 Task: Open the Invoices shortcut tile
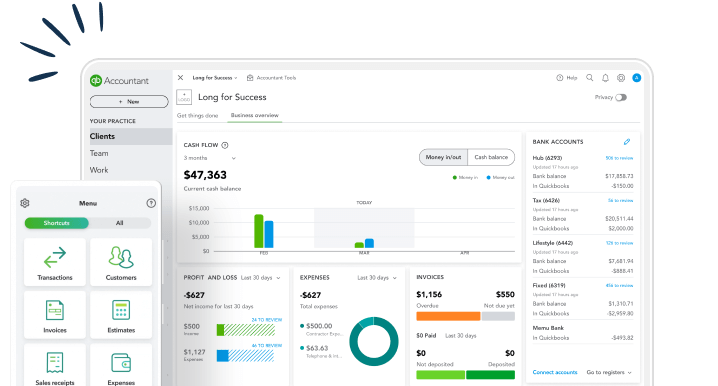(55, 315)
